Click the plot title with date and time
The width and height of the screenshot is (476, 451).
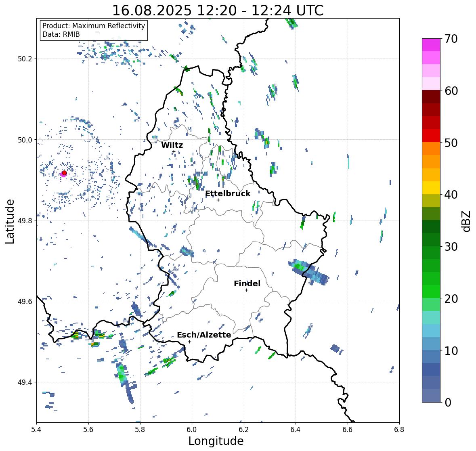(x=218, y=10)
